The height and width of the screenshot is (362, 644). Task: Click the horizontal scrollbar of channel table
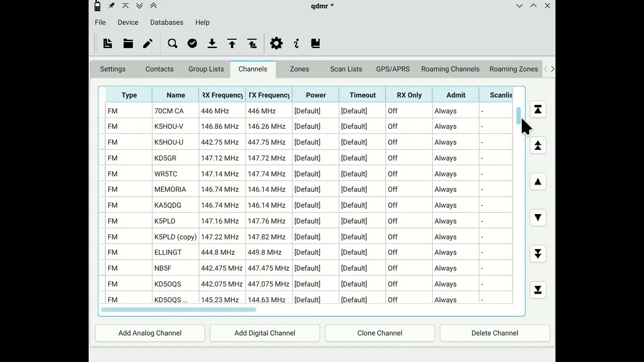(178, 309)
